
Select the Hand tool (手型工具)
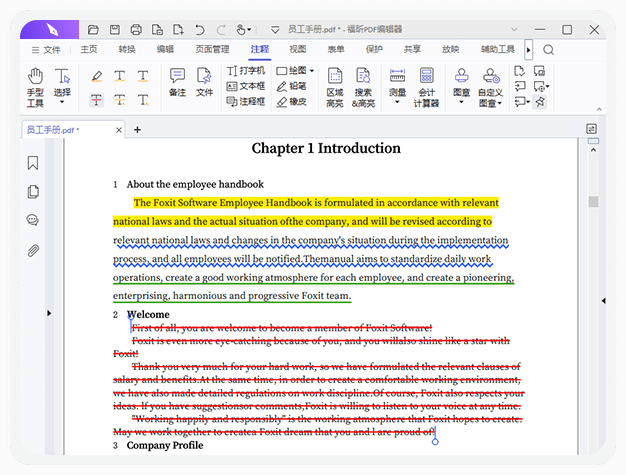[x=35, y=88]
